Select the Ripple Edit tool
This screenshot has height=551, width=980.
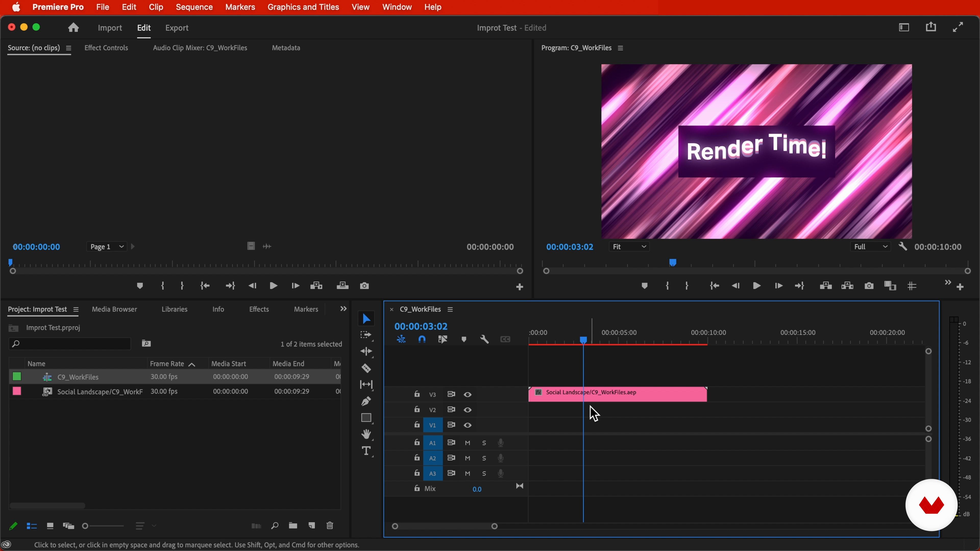[366, 352]
